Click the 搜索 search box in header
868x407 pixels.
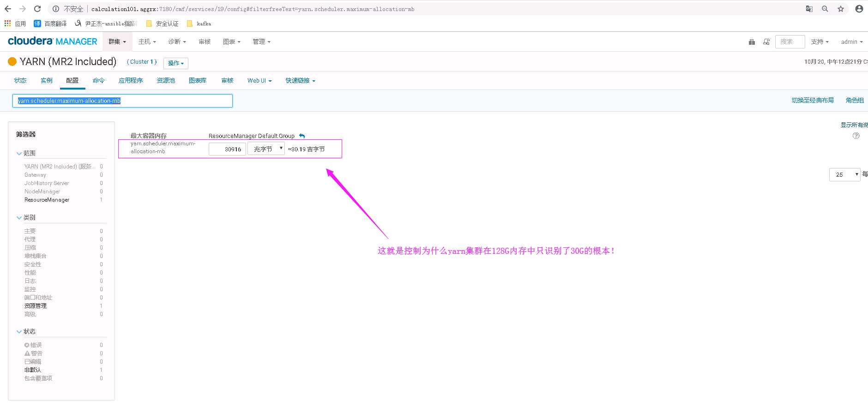tap(790, 42)
